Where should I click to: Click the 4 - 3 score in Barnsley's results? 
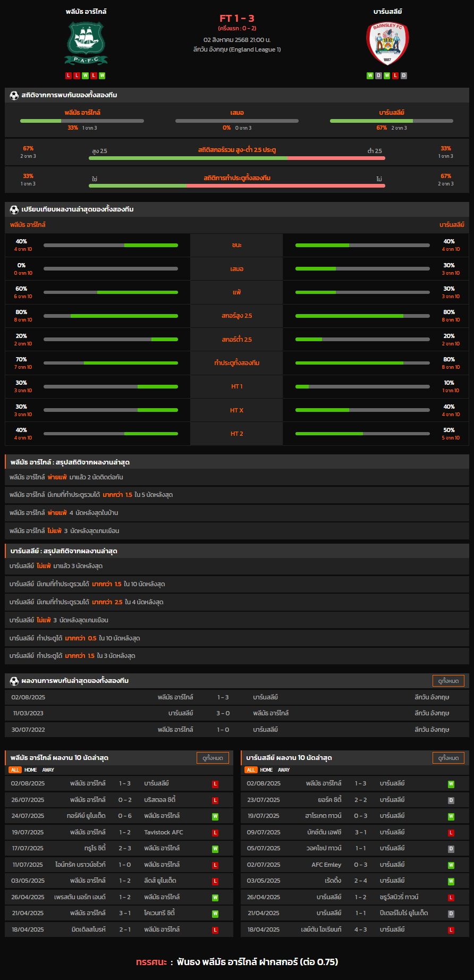[361, 930]
